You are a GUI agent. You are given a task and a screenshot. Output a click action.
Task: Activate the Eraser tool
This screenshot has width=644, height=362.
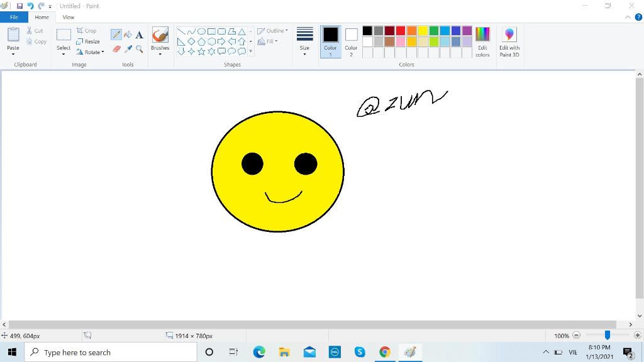pyautogui.click(x=116, y=49)
